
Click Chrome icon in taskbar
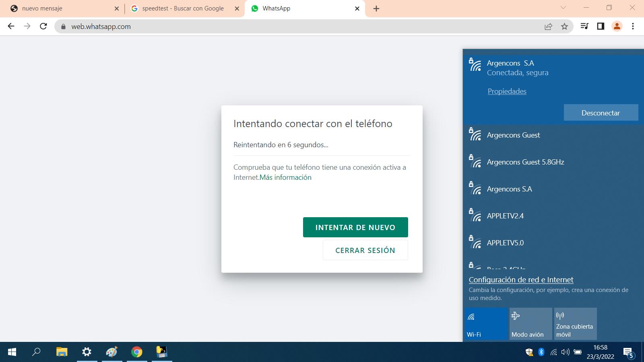coord(136,352)
